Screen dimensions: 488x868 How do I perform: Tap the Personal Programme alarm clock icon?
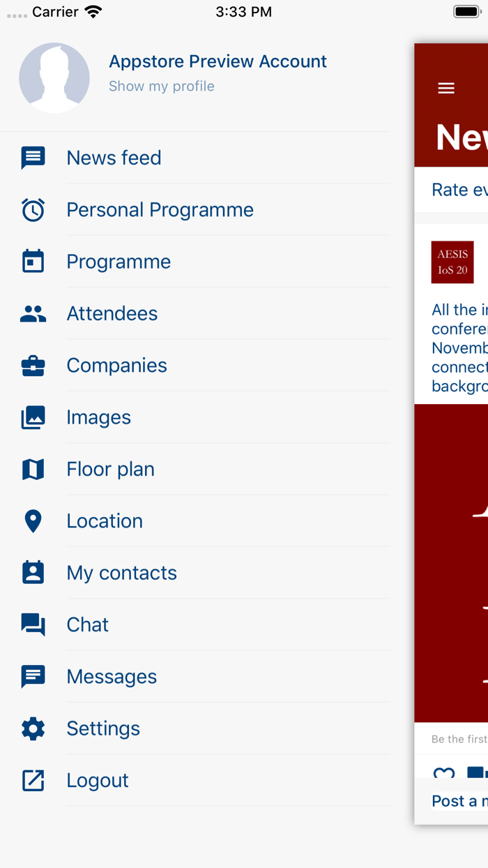click(x=33, y=210)
